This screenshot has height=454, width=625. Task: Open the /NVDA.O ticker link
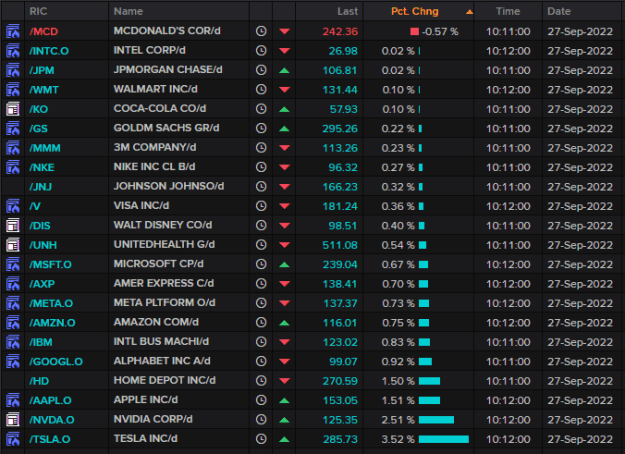52,420
